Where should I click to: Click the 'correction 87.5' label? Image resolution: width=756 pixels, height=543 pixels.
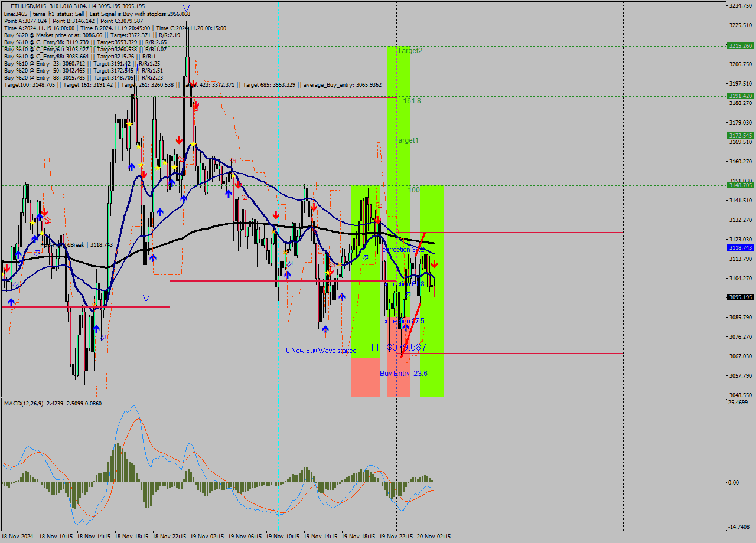403,321
